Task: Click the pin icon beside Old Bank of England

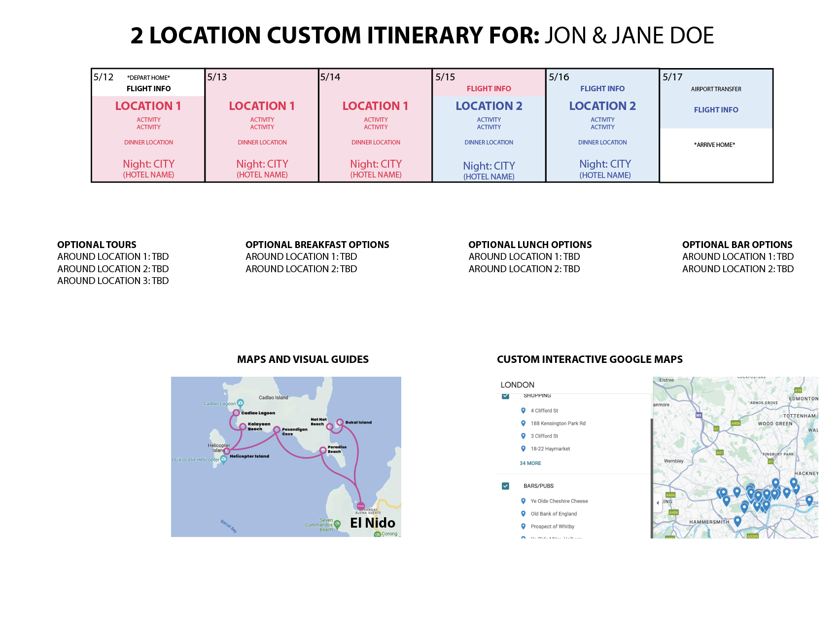Action: coord(524,514)
